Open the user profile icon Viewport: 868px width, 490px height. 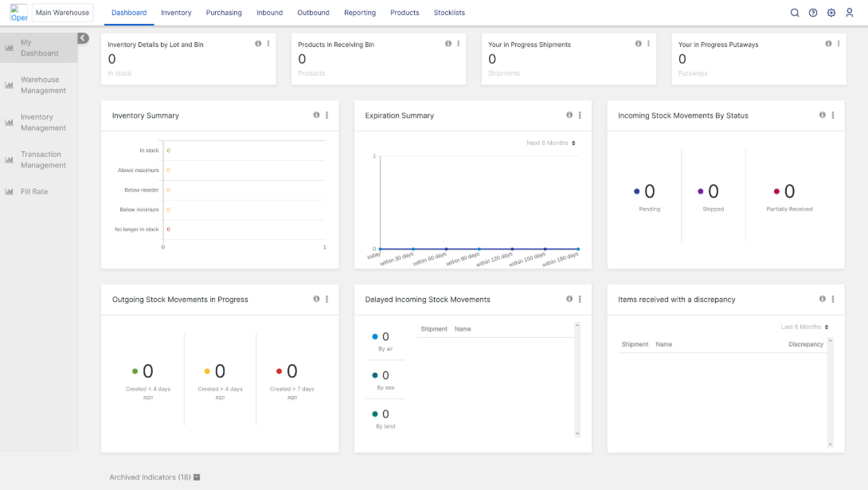click(x=849, y=13)
